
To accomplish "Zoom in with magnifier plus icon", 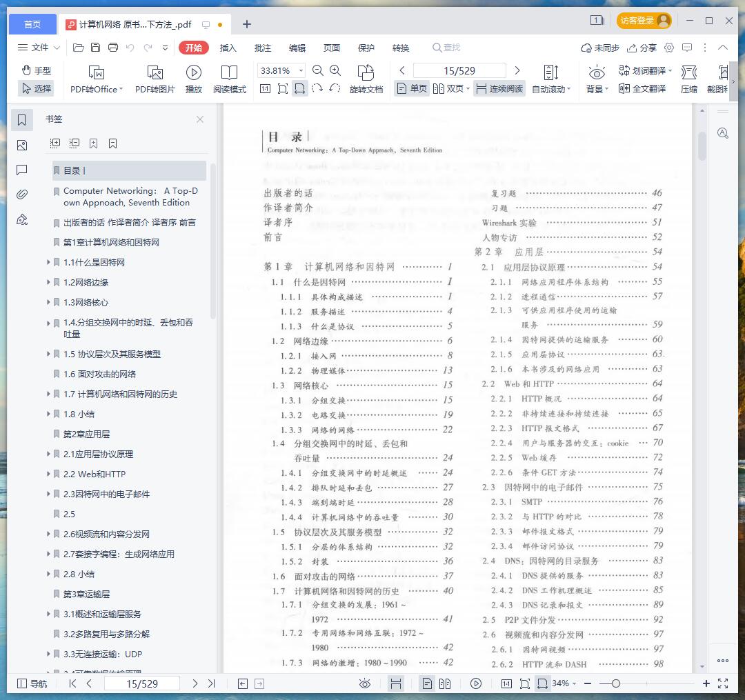I will click(x=335, y=71).
